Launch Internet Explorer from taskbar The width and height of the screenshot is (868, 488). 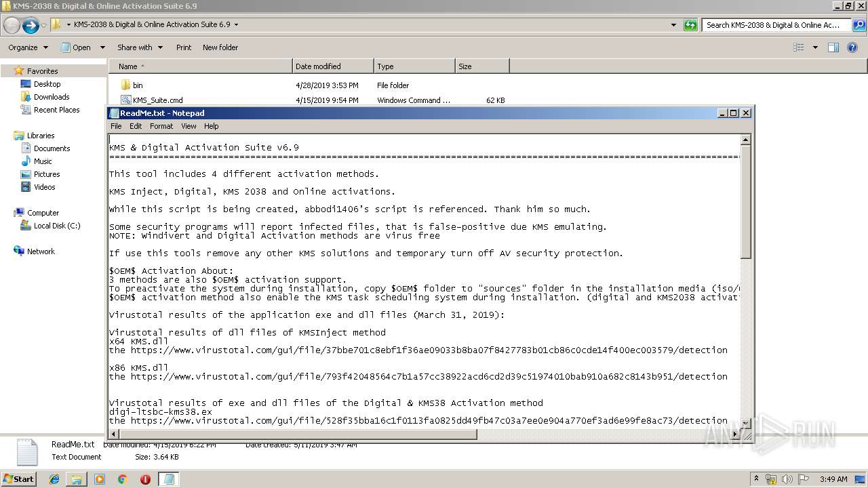[54, 479]
